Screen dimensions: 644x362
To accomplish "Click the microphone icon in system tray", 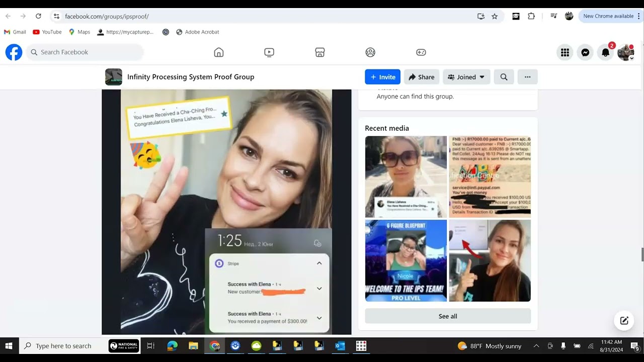I will click(x=563, y=346).
